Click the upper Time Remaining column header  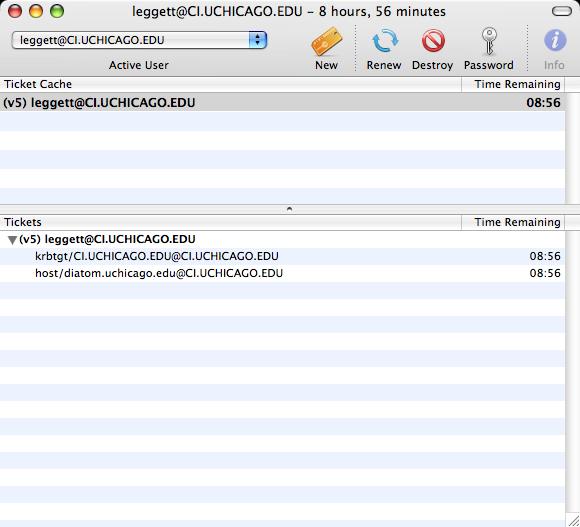(513, 84)
